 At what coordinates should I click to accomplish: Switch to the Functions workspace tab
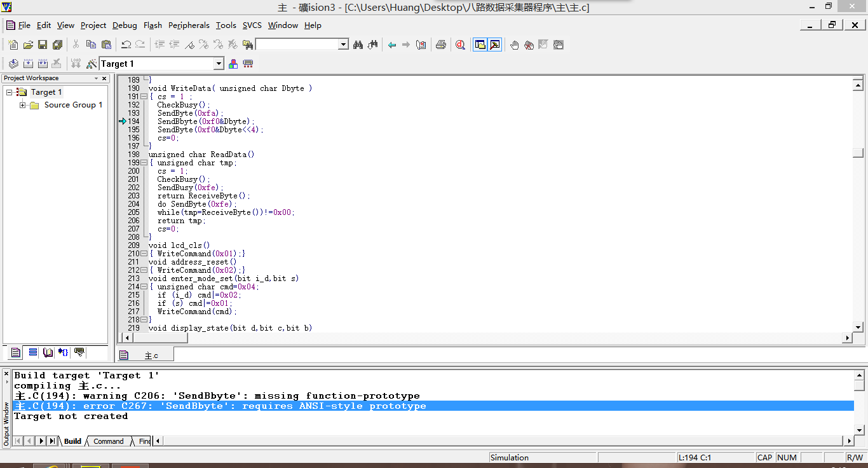click(64, 352)
